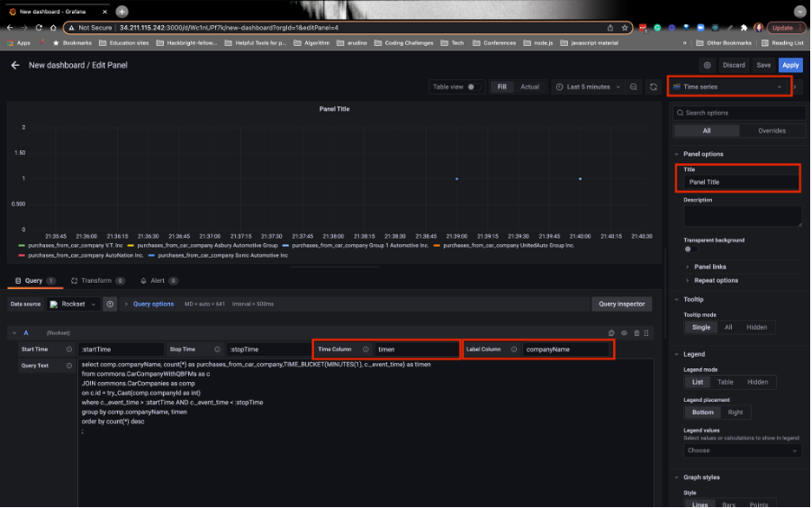This screenshot has height=508, width=812.
Task: Click info icon beside Label Column
Action: 514,349
